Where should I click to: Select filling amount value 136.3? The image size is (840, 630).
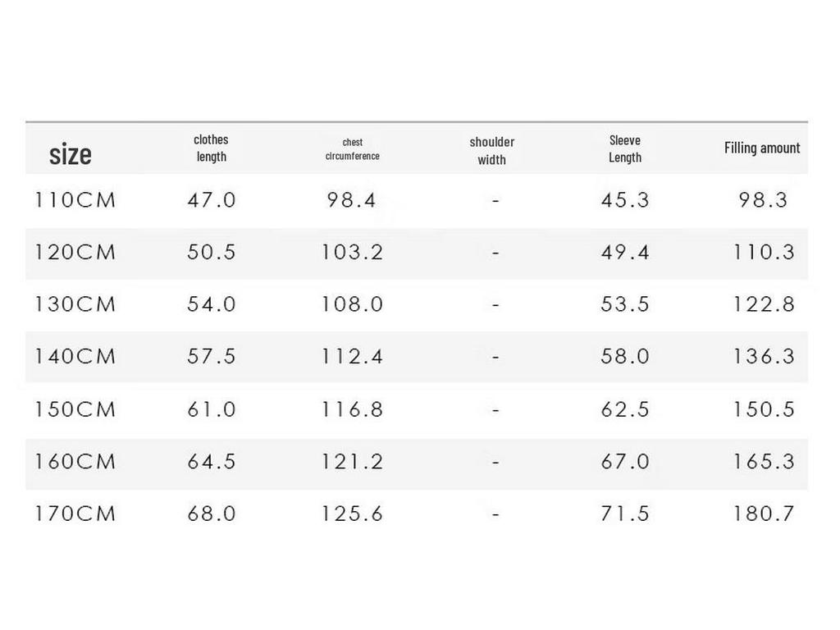[764, 356]
